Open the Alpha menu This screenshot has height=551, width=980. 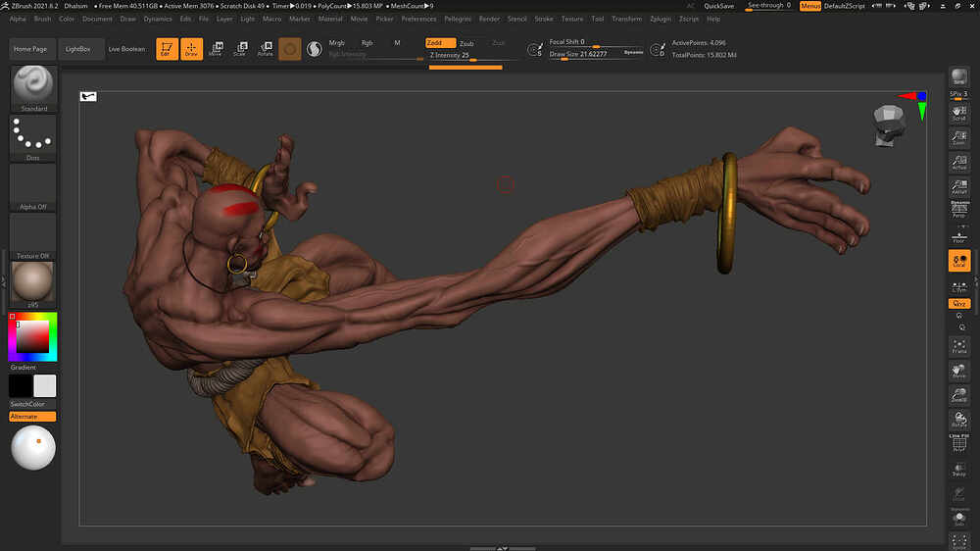tap(18, 19)
